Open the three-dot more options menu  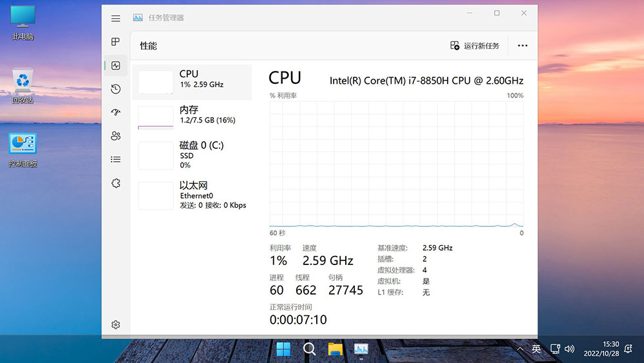coord(522,46)
